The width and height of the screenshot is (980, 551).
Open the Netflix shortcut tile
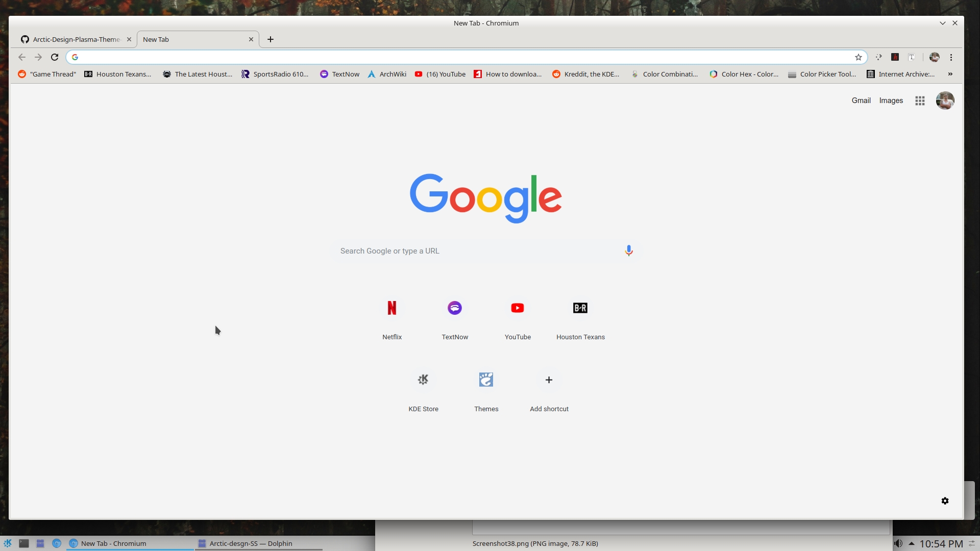[392, 318]
